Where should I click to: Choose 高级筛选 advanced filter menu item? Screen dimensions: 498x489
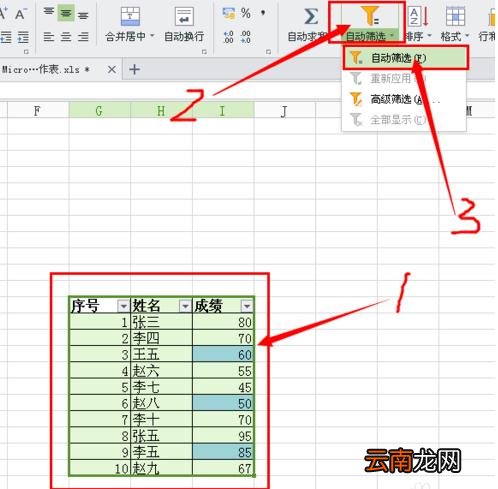(404, 99)
